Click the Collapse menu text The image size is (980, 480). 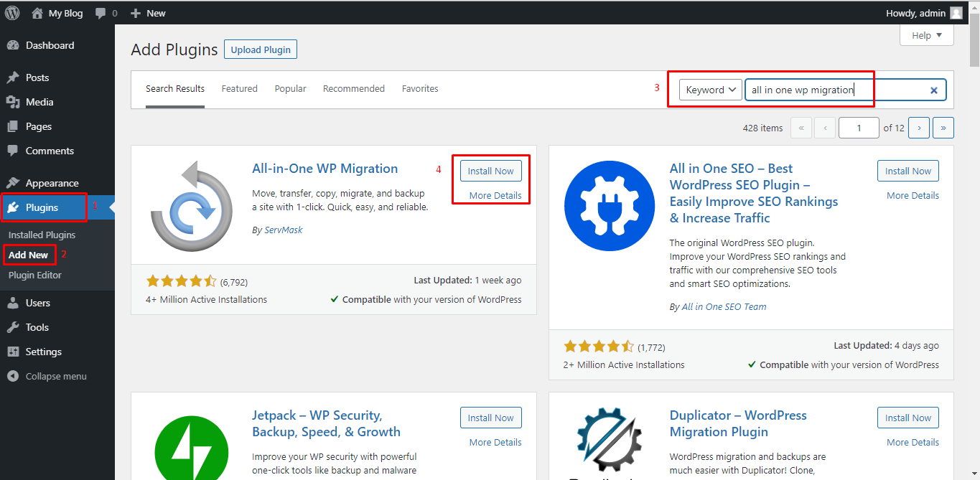[x=56, y=376]
